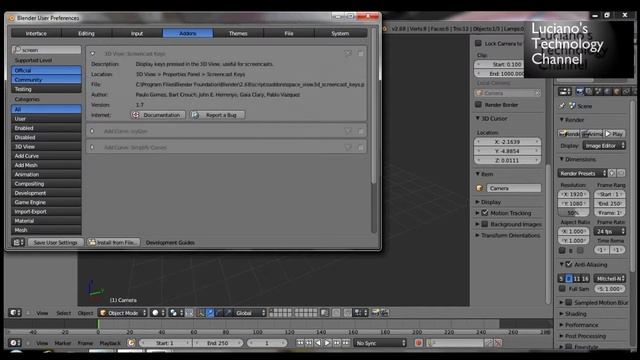Select the rotate manipulator icon

219,313
